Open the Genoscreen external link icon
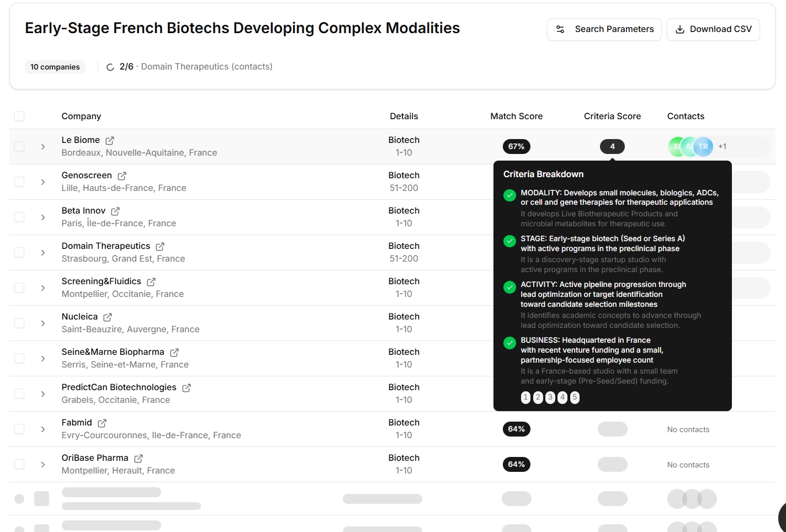Viewport: 786px width, 532px height. coord(121,175)
